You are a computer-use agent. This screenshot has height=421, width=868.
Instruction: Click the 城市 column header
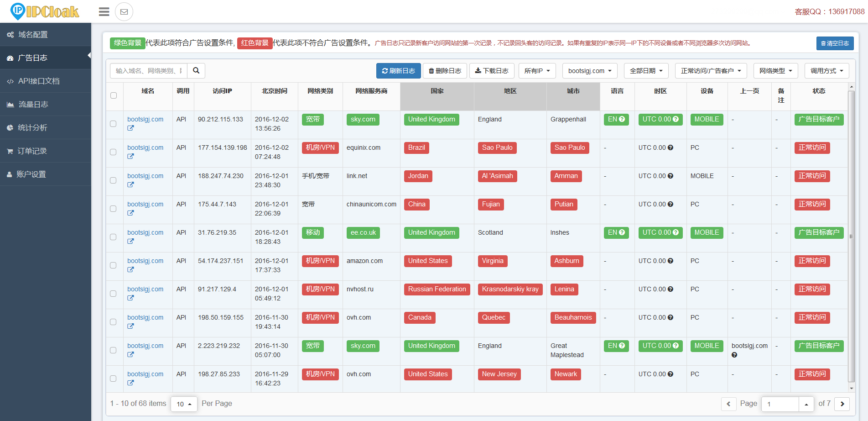(x=573, y=96)
